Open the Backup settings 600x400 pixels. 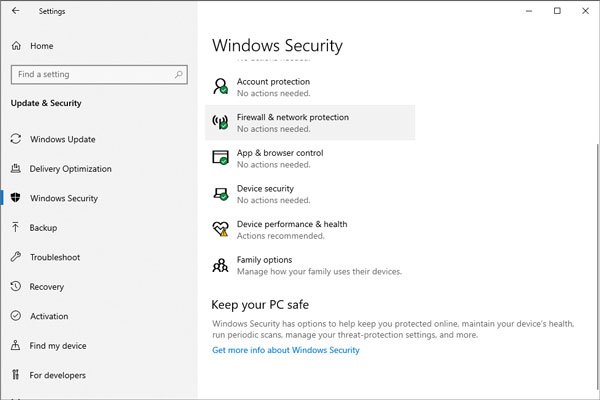click(99, 227)
